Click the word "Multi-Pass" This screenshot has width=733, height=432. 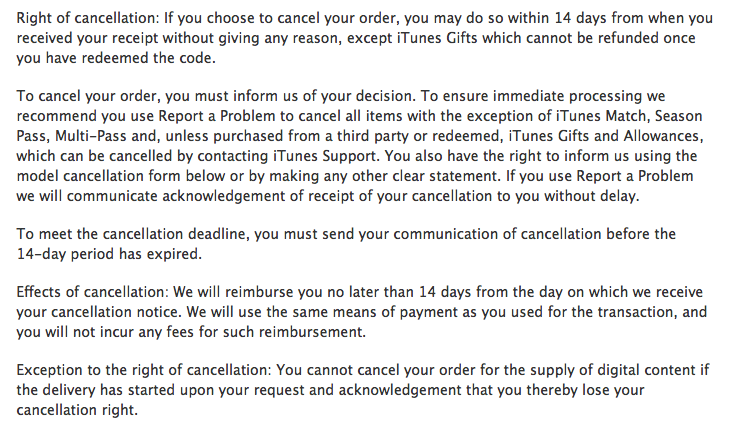[x=104, y=135]
